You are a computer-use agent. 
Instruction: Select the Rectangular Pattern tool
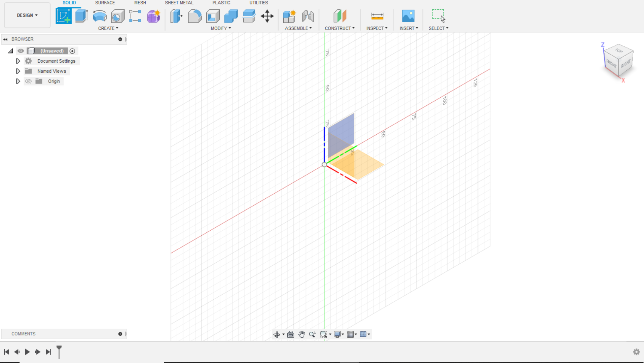click(x=135, y=16)
